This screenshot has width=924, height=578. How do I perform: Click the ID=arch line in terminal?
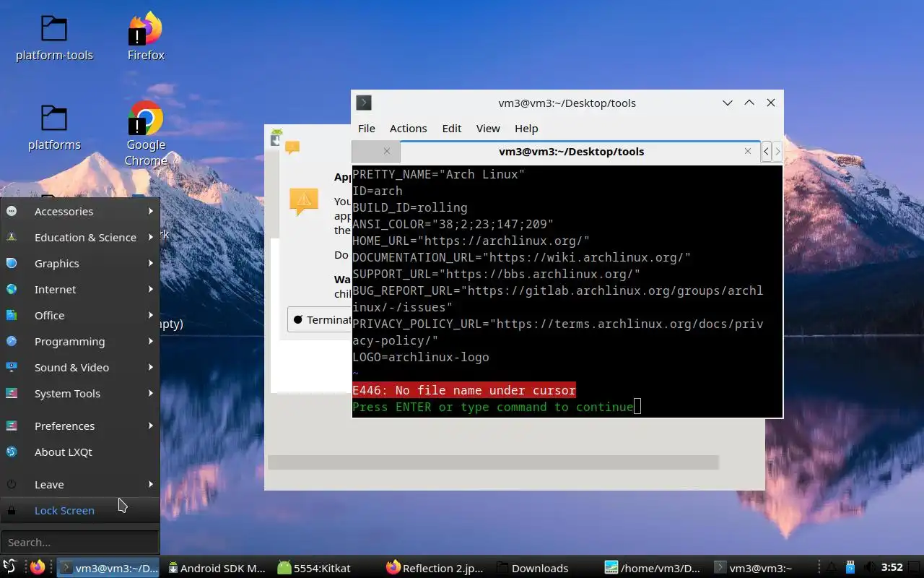[377, 191]
